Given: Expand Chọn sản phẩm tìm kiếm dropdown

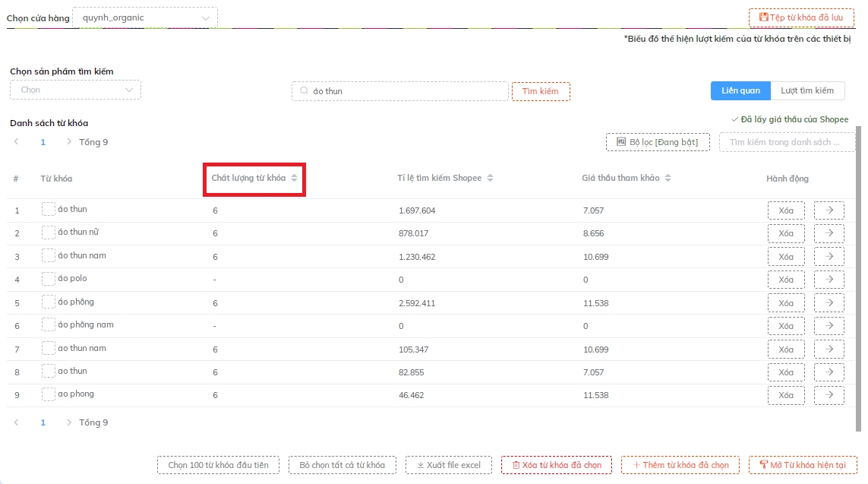Looking at the screenshot, I should (x=75, y=90).
